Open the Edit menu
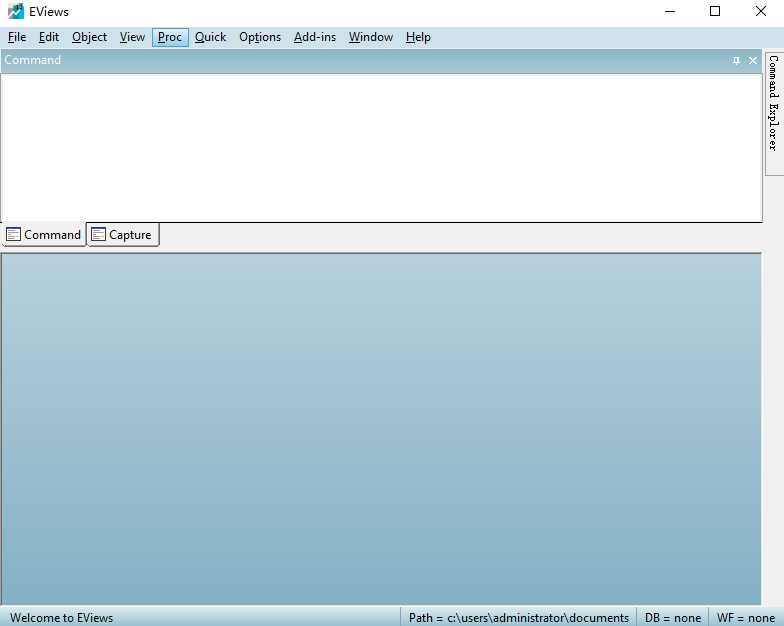The height and width of the screenshot is (626, 784). (48, 37)
